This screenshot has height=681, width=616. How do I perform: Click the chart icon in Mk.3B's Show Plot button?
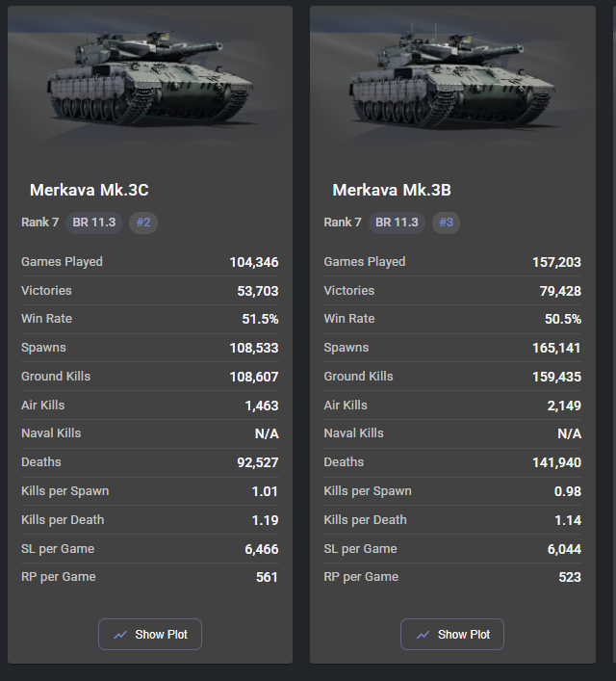point(423,635)
